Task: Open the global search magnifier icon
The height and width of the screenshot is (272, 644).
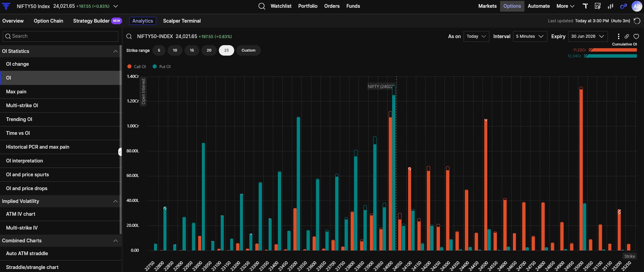Action: point(262,6)
